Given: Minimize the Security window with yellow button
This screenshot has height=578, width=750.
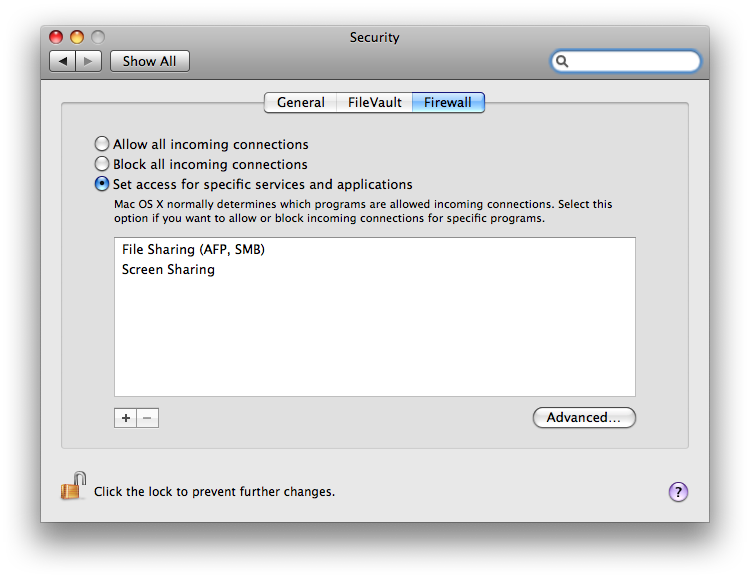Looking at the screenshot, I should click(x=77, y=37).
